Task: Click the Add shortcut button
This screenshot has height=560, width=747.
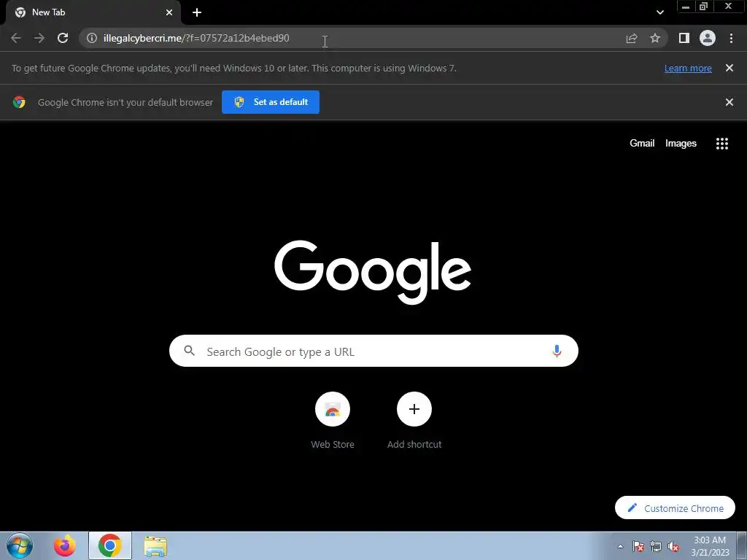Action: click(x=414, y=421)
